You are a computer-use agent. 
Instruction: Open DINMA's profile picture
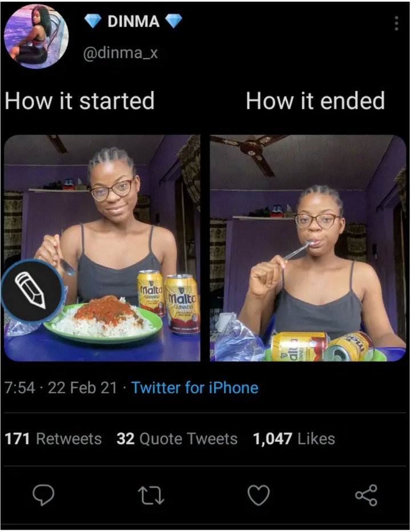[37, 35]
